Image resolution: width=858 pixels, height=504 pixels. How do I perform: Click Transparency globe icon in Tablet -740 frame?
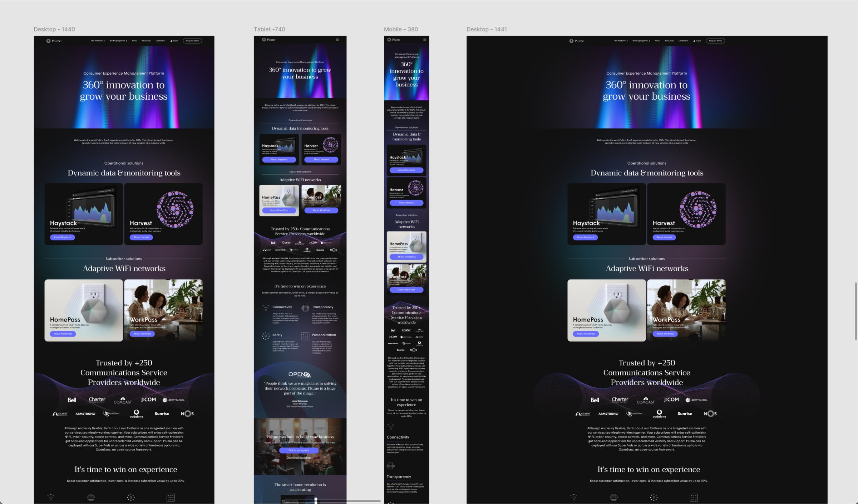(x=305, y=308)
